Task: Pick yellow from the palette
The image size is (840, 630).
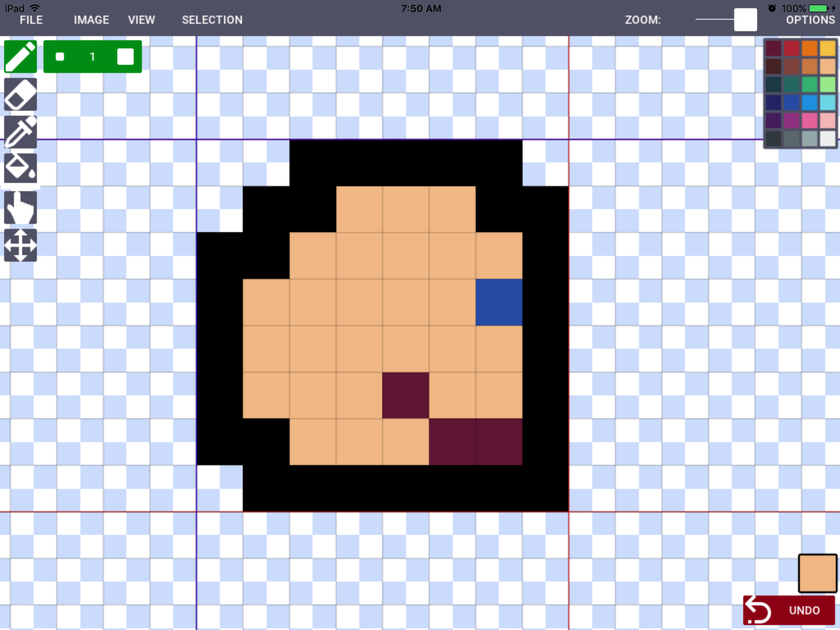Action: tap(828, 48)
